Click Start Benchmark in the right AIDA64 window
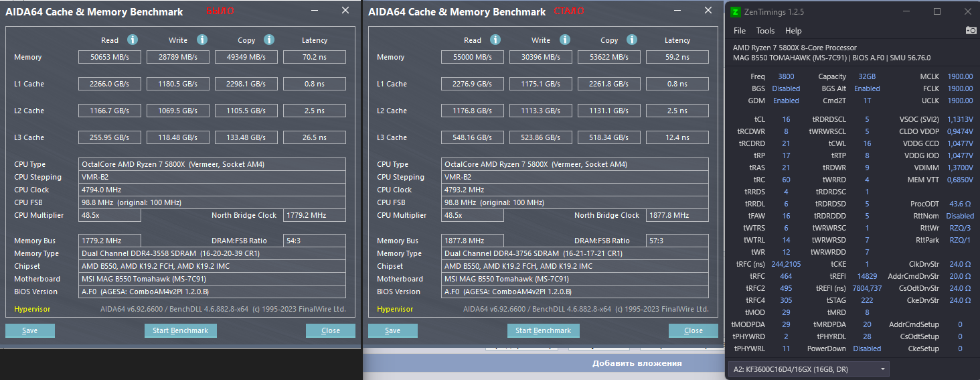The width and height of the screenshot is (980, 380). point(544,330)
